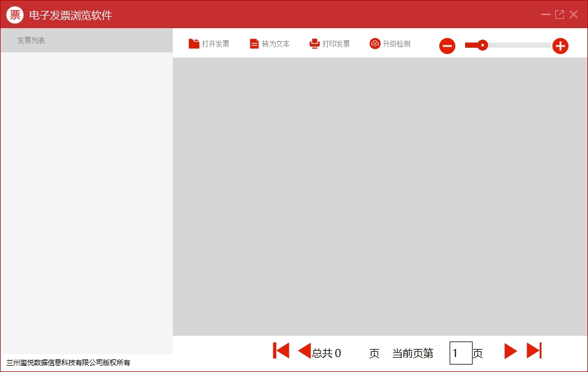Click the 兰州玺悦数据信息科技有限公司版权所有 text
The width and height of the screenshot is (588, 372).
(x=68, y=363)
